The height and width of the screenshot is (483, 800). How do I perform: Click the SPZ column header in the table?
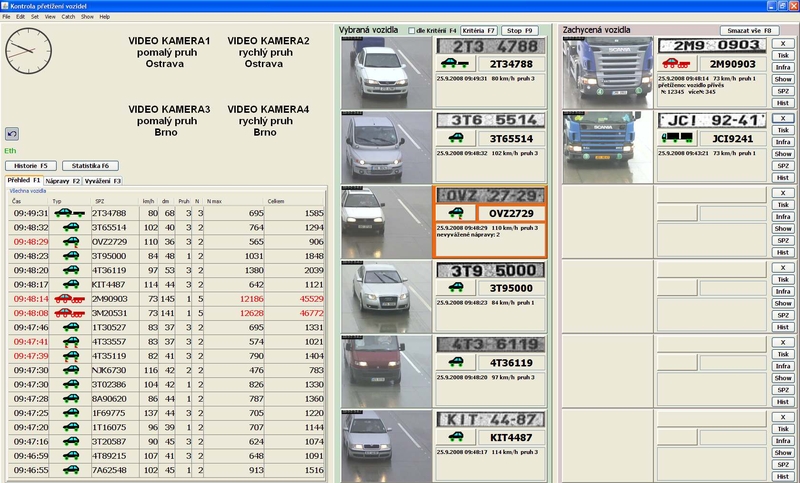[x=98, y=201]
